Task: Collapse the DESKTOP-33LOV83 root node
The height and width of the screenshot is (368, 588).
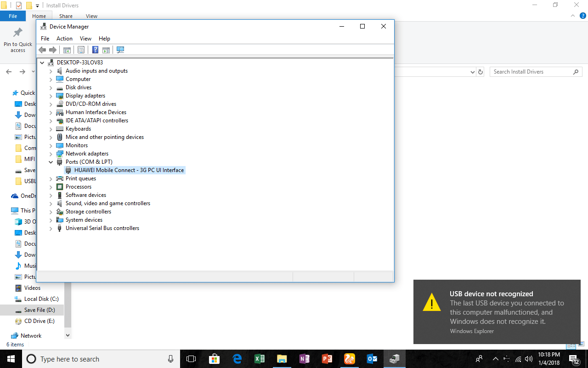Action: (x=42, y=63)
